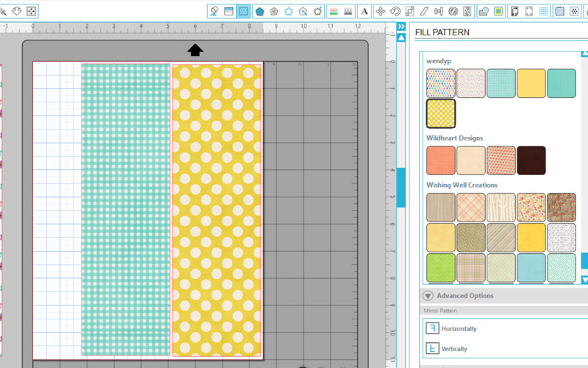Click the zoom magnifier icon top-left toolbar
The height and width of the screenshot is (368, 588).
click(3, 11)
